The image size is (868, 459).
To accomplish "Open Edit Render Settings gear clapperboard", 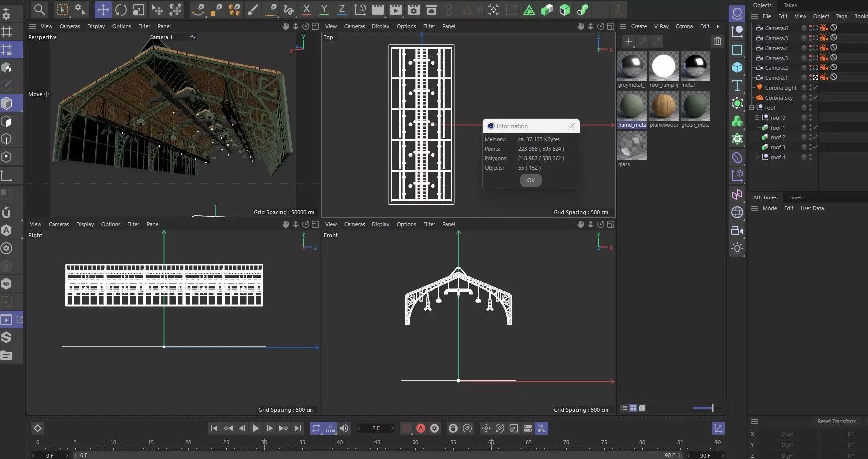I will (x=414, y=9).
